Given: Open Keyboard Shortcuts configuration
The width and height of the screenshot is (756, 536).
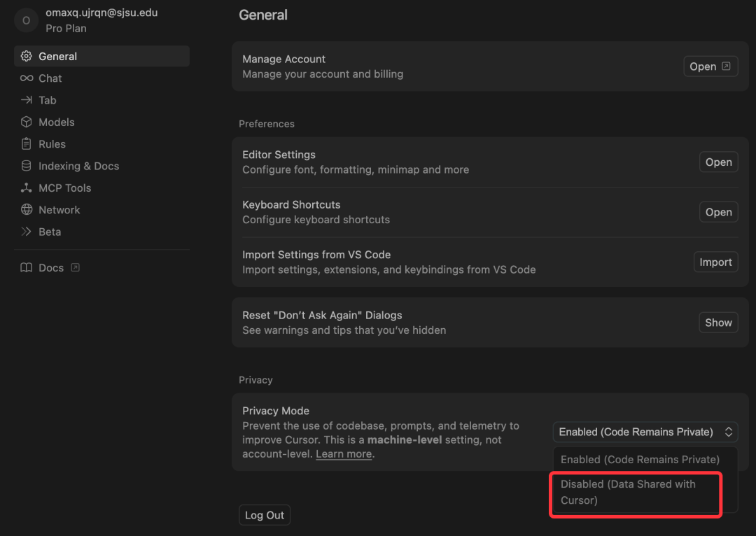Looking at the screenshot, I should [x=718, y=212].
